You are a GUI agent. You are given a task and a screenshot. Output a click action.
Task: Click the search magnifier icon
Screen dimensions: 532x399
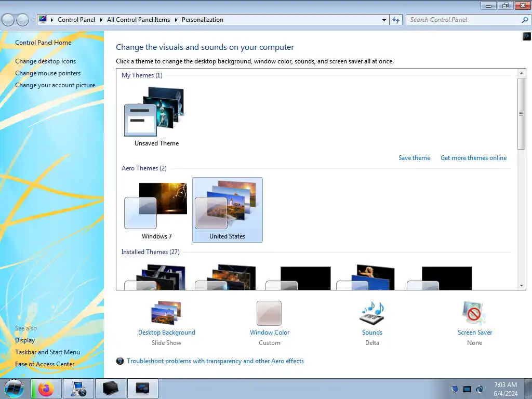point(525,20)
